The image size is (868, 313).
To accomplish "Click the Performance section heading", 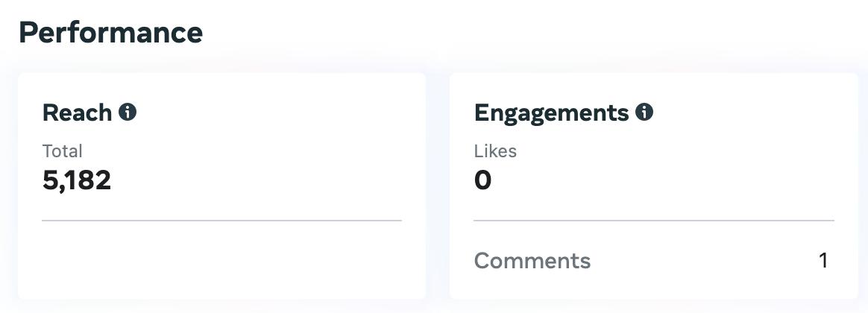I will tap(110, 33).
